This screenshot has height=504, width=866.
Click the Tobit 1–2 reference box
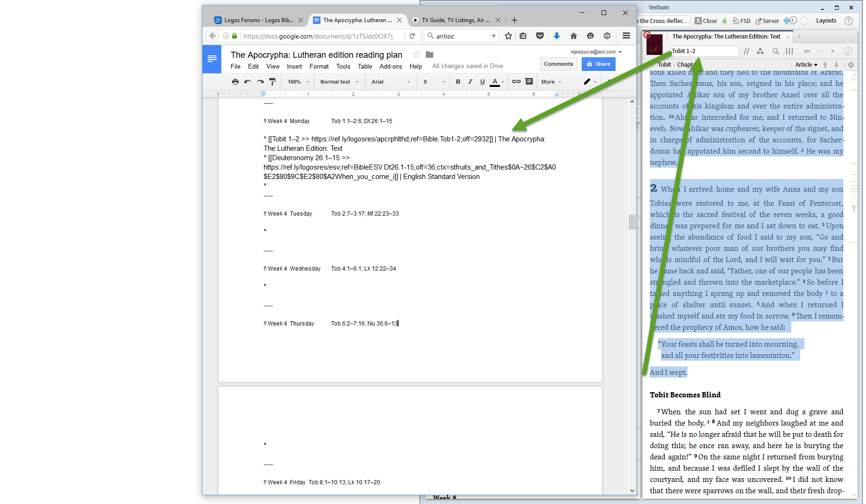pyautogui.click(x=704, y=51)
